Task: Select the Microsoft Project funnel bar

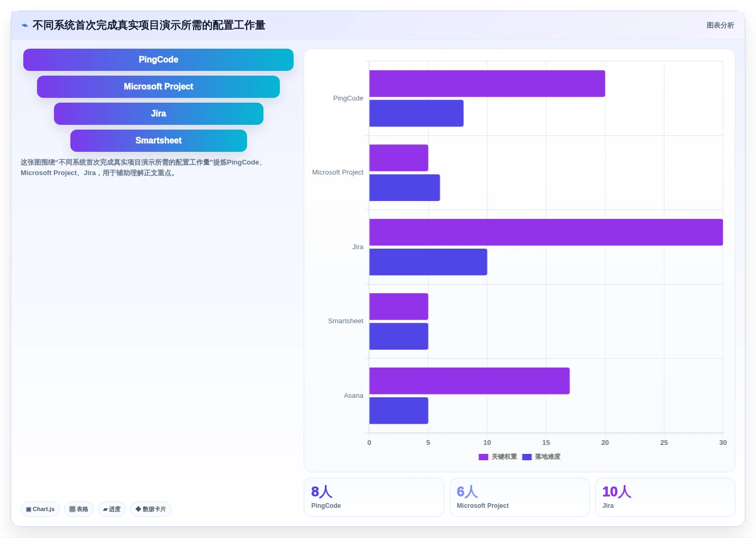Action: (158, 87)
